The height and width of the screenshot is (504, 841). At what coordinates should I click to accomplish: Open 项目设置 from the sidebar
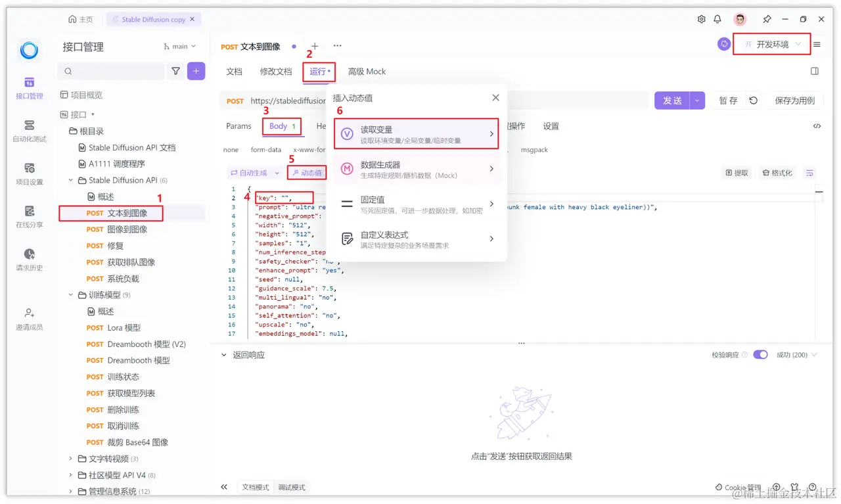click(x=29, y=171)
